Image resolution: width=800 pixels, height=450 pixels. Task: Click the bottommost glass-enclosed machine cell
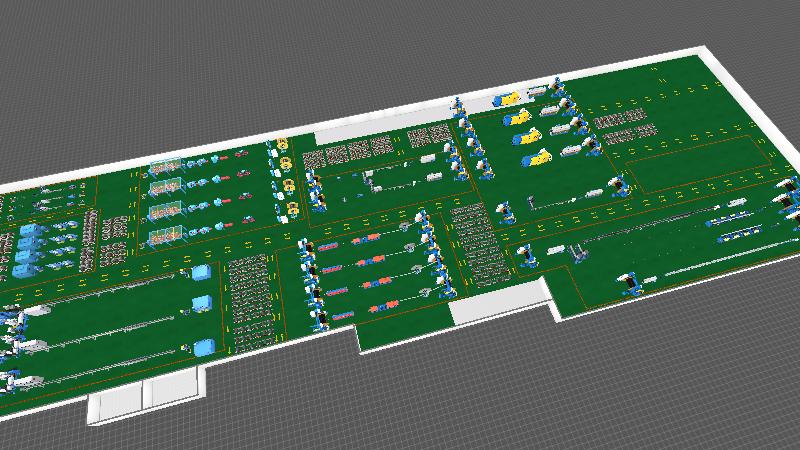pos(167,235)
